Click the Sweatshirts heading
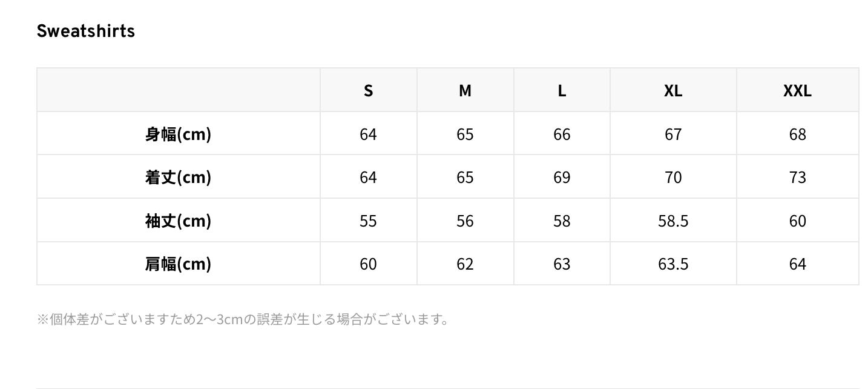868x389 pixels. [x=85, y=31]
